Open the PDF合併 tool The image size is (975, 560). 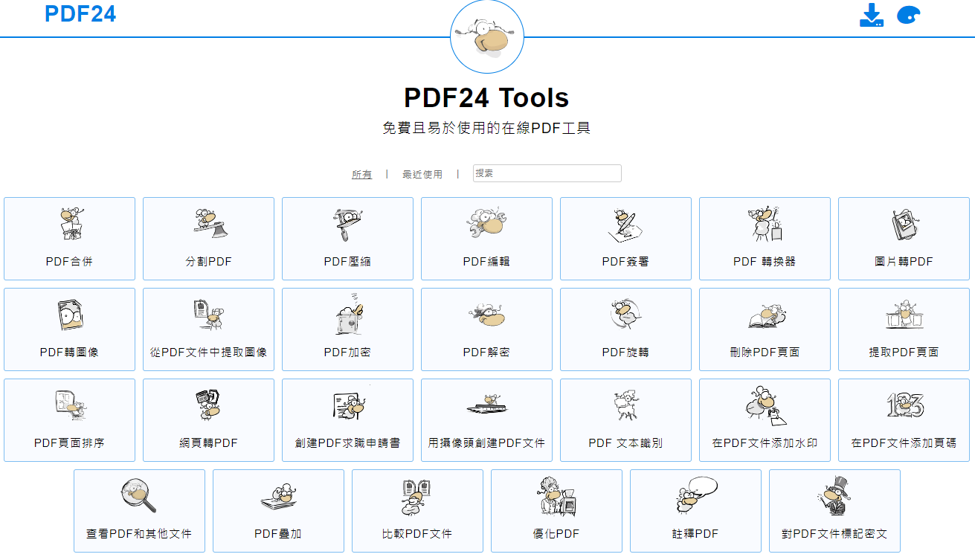point(69,239)
